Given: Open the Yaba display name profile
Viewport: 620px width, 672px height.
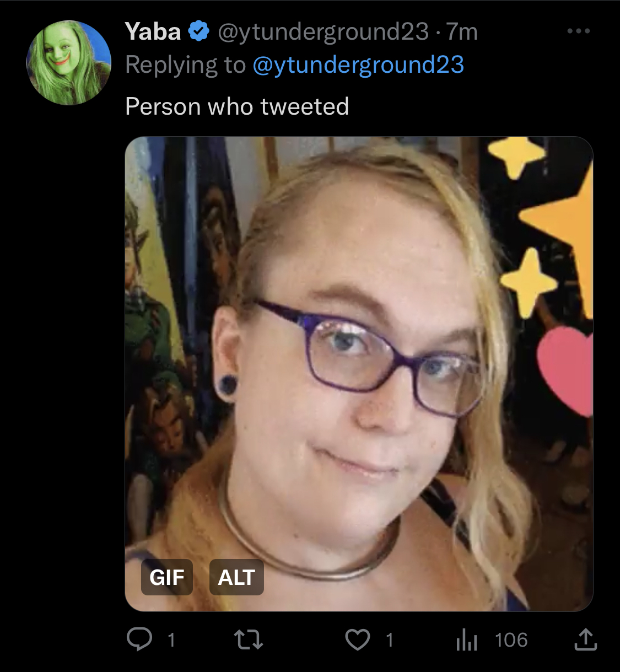Looking at the screenshot, I should point(153,31).
